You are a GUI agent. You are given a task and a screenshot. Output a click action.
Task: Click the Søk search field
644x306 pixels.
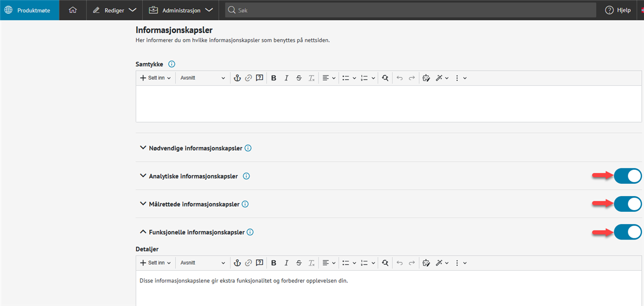click(411, 10)
